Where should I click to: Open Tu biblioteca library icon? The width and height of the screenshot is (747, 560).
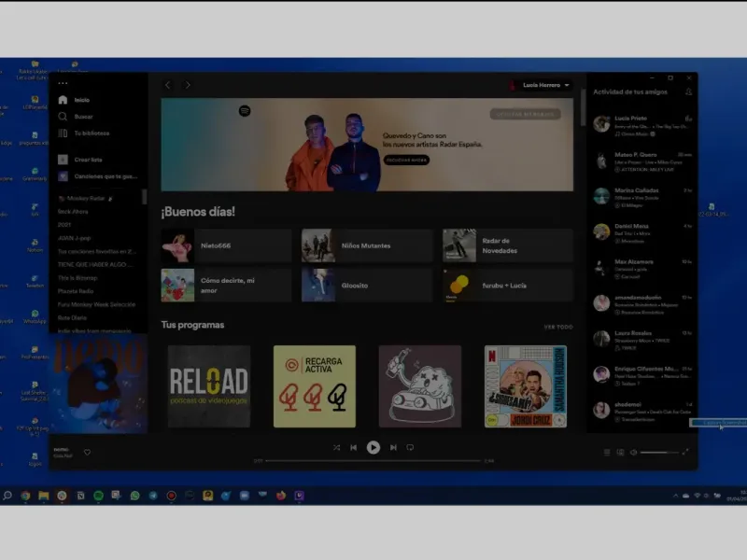click(63, 133)
